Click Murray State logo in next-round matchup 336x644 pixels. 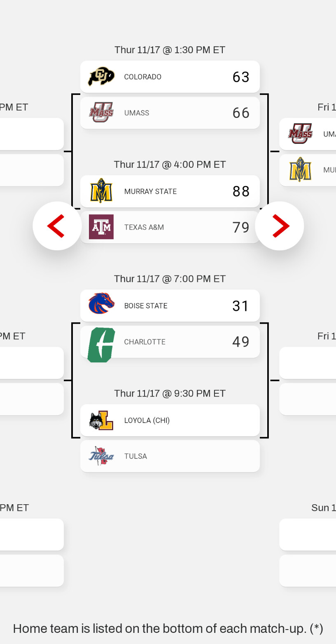point(300,169)
